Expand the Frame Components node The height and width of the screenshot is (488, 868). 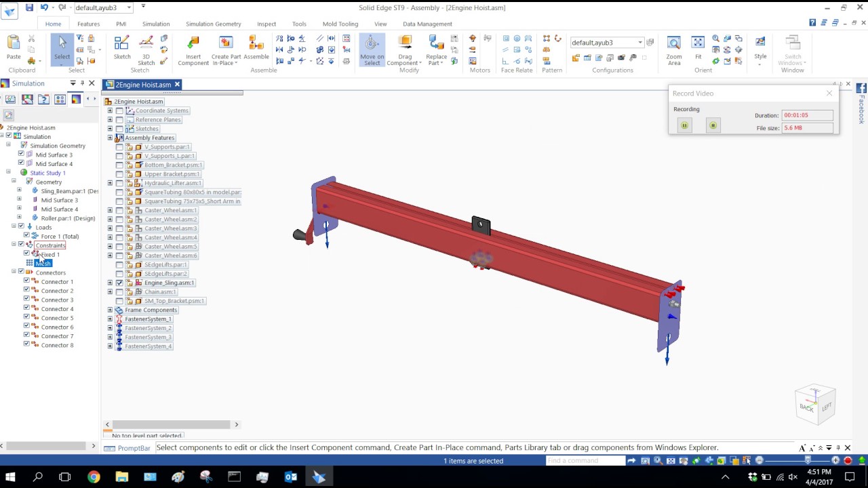110,310
